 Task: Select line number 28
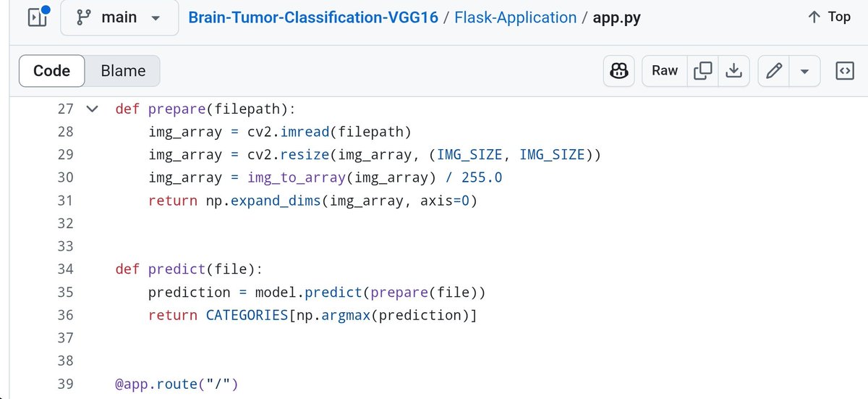[x=65, y=132]
